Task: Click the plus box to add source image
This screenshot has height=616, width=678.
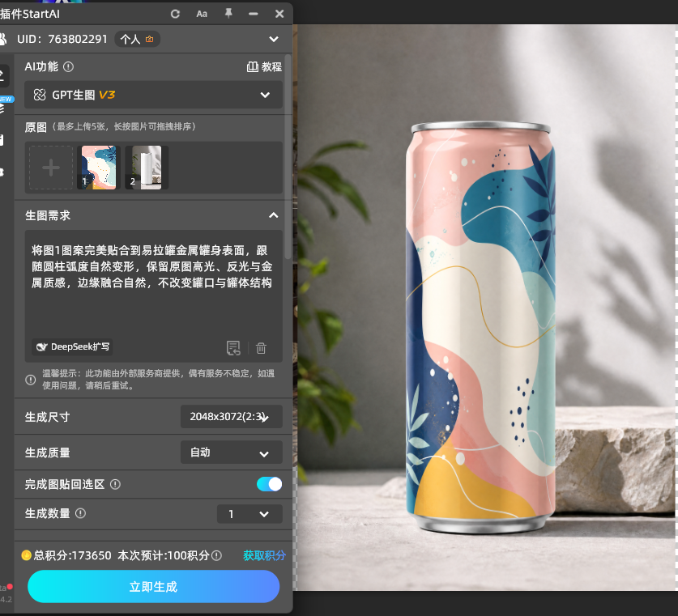Action: (51, 168)
